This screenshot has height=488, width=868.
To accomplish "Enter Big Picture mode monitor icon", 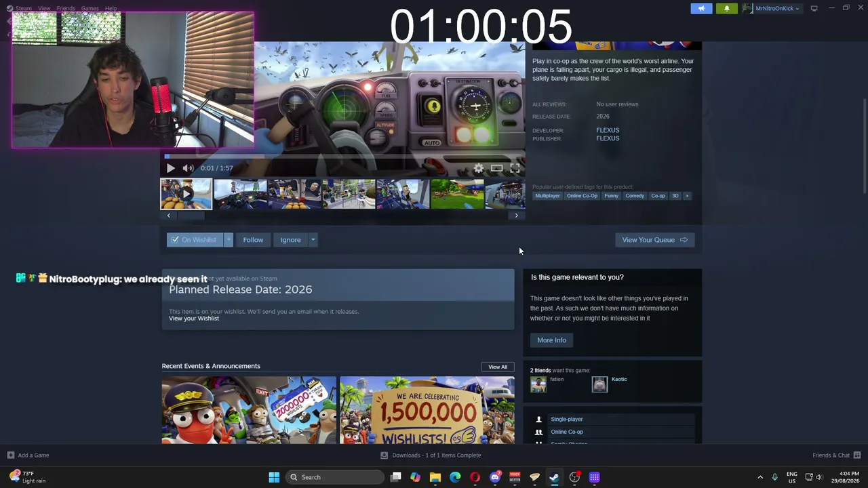I will click(814, 8).
